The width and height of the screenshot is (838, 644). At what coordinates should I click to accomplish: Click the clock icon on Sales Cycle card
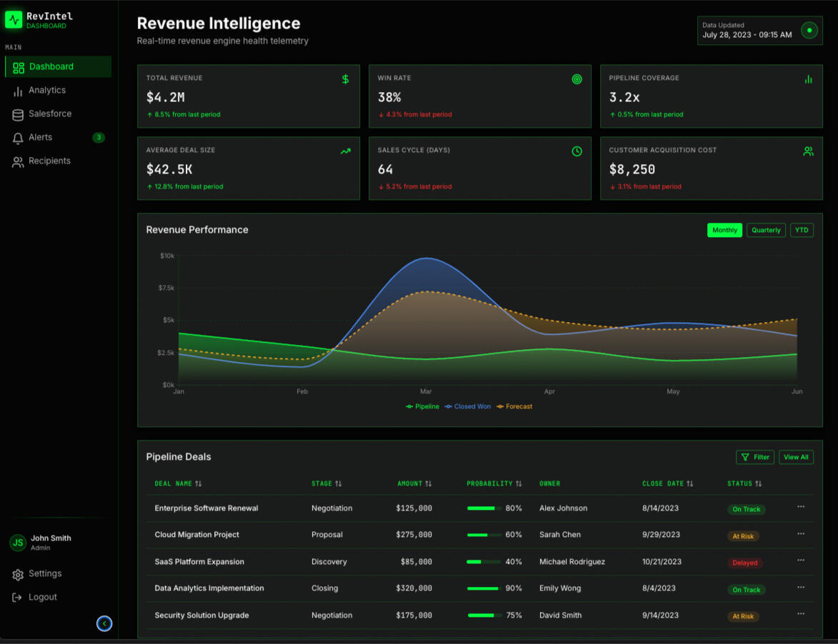(x=577, y=151)
